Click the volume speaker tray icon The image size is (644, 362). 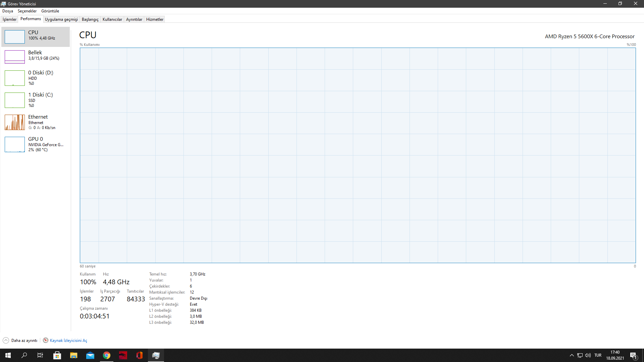[x=588, y=355]
